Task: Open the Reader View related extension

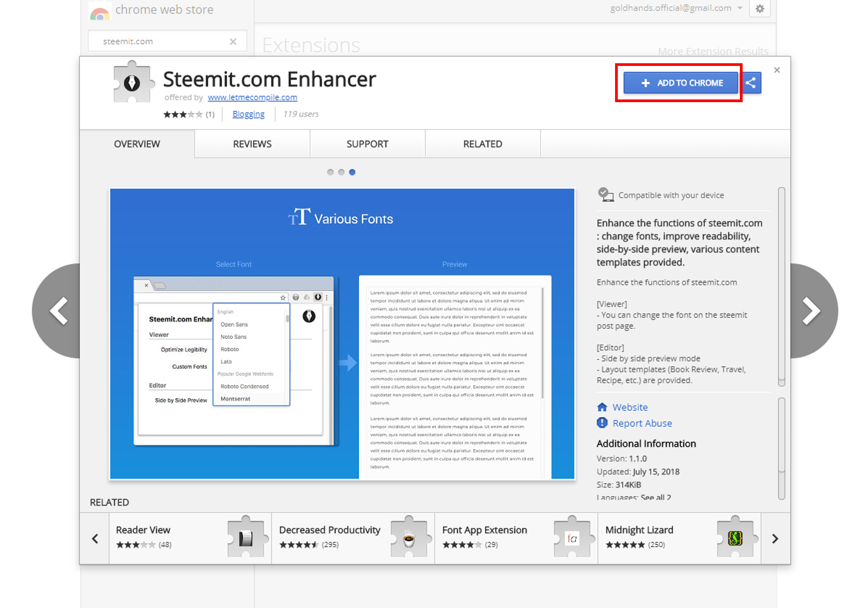Action: [190, 538]
